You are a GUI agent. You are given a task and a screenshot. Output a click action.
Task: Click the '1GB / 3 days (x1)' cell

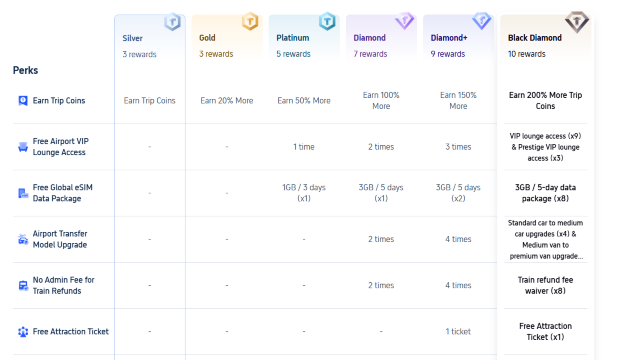304,193
